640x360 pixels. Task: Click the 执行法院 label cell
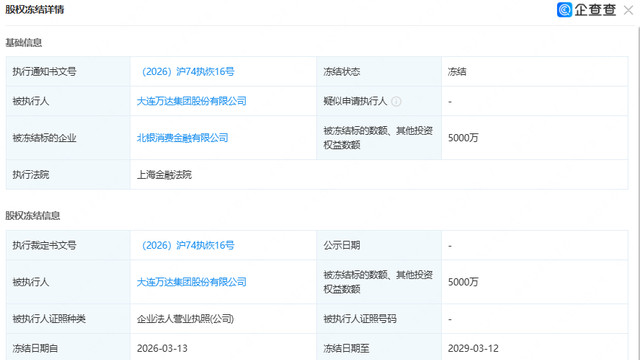tap(68, 175)
